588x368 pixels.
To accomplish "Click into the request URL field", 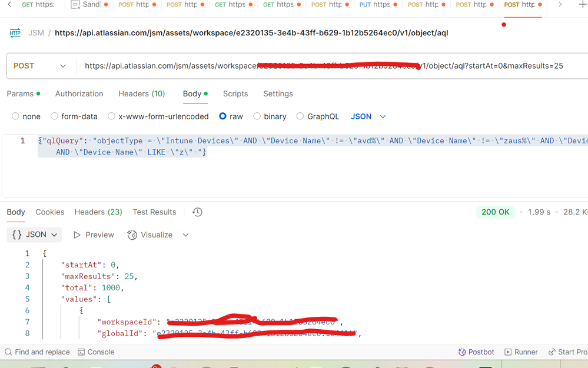I will pyautogui.click(x=324, y=66).
